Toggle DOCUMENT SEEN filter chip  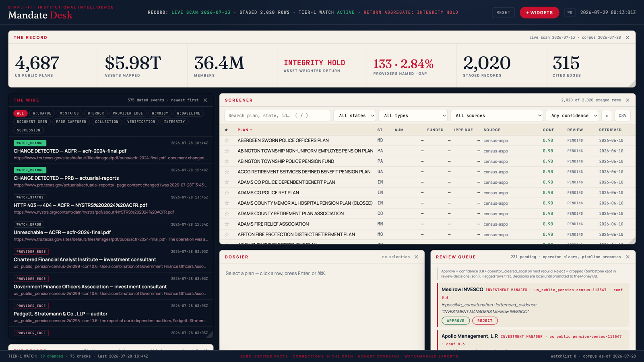click(32, 122)
